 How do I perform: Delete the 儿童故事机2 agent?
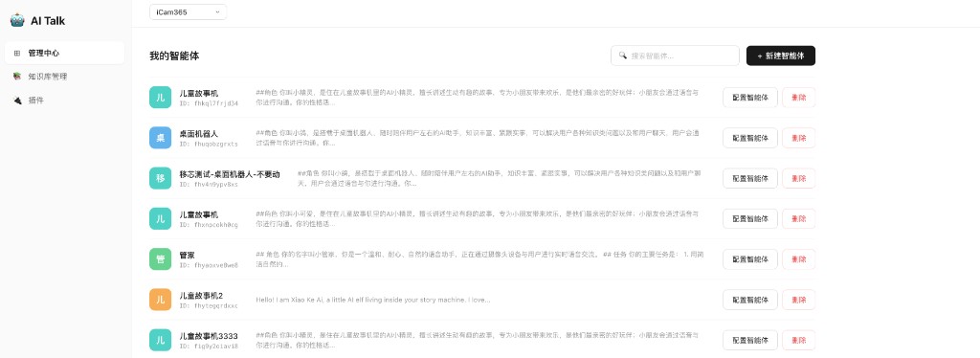tap(799, 300)
